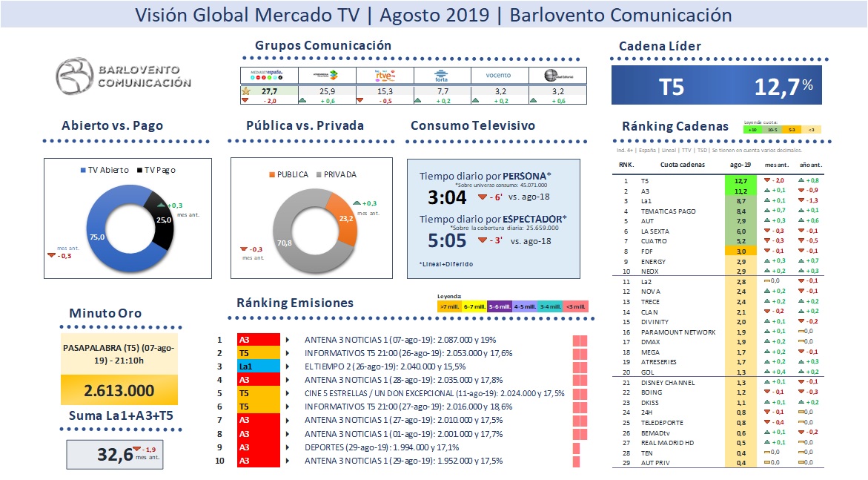The width and height of the screenshot is (868, 480).
Task: Click the green arrow by +0,8 in T5 row
Action: point(801,180)
